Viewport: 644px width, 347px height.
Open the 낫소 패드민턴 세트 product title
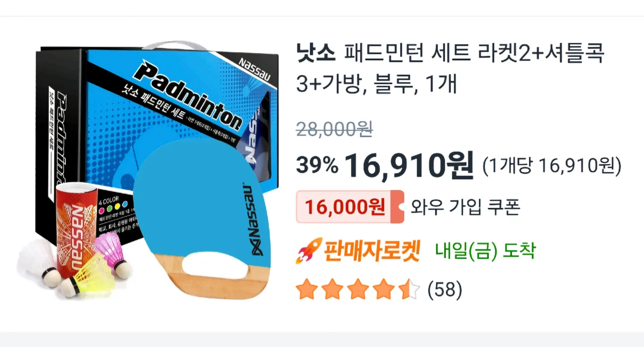pyautogui.click(x=450, y=69)
